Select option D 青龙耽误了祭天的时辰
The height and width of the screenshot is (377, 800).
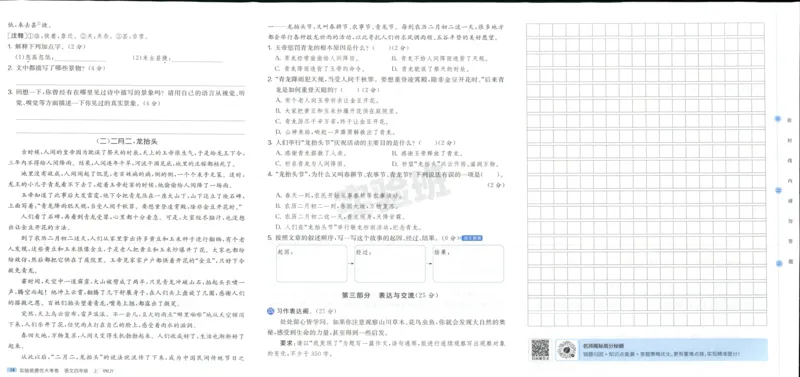pyautogui.click(x=429, y=68)
